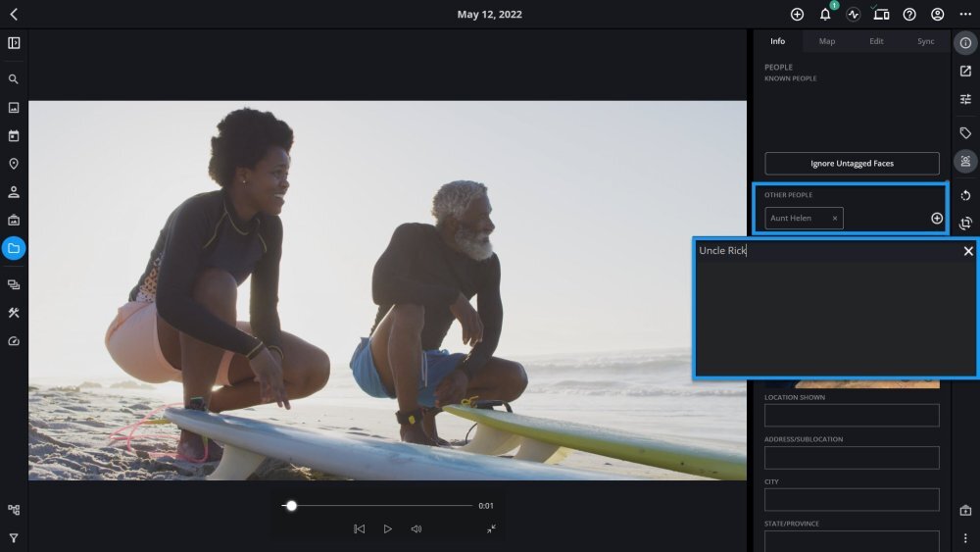
Task: Open the account profile menu
Action: [938, 15]
